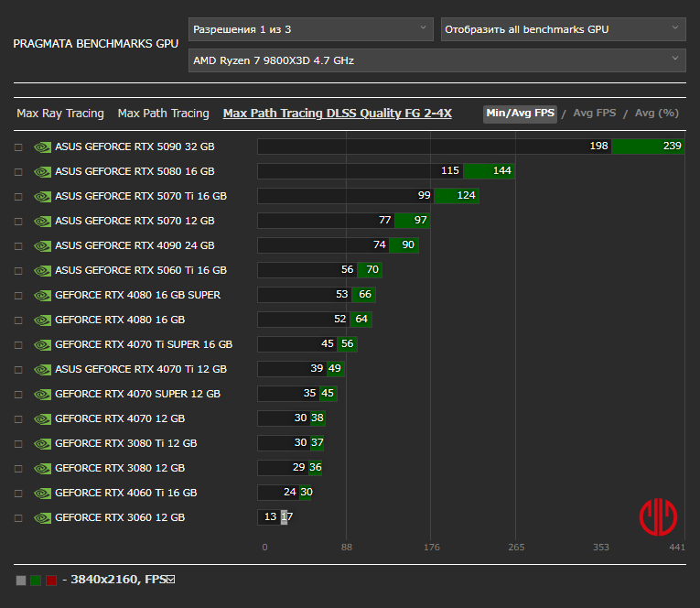Click the green legend color square

click(36, 581)
